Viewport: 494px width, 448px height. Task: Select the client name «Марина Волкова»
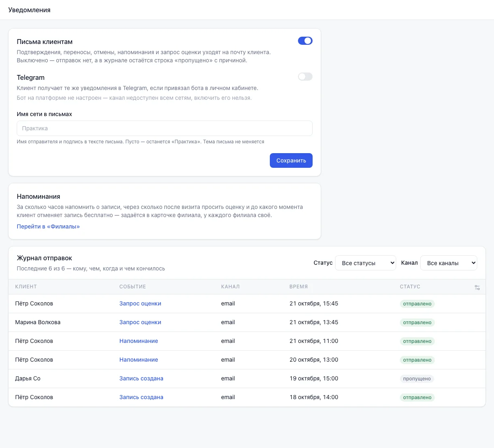point(38,322)
